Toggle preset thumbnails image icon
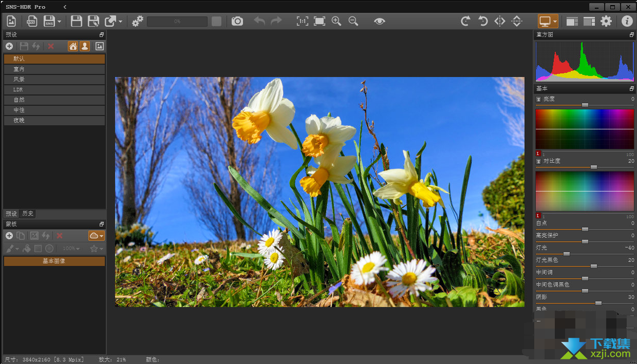This screenshot has height=364, width=637. [100, 46]
